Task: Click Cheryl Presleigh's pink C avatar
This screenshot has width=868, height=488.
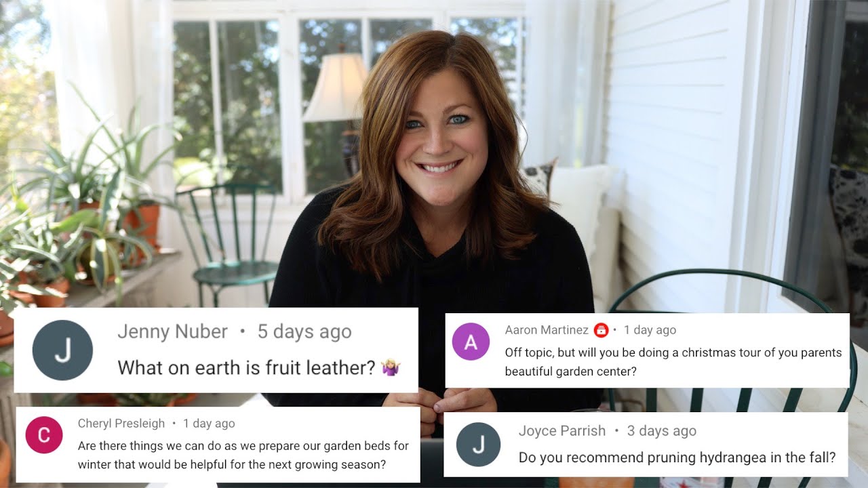Action: tap(43, 435)
